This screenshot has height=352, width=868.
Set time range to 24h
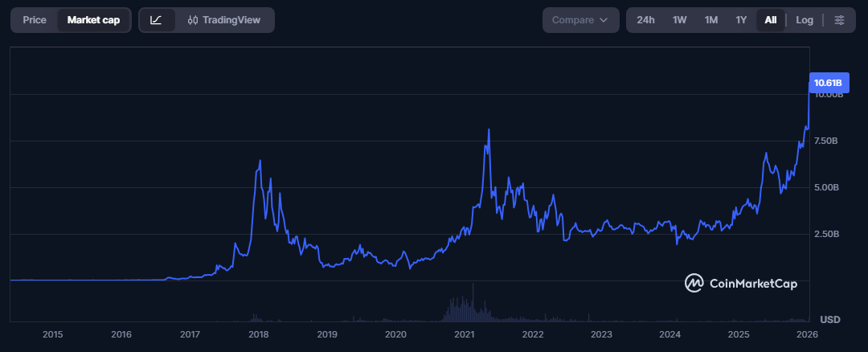pos(645,20)
